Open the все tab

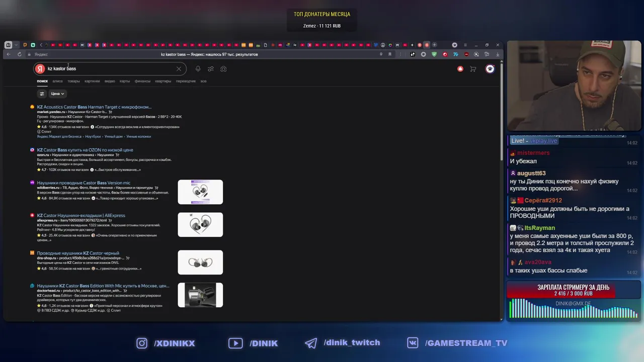[203, 81]
